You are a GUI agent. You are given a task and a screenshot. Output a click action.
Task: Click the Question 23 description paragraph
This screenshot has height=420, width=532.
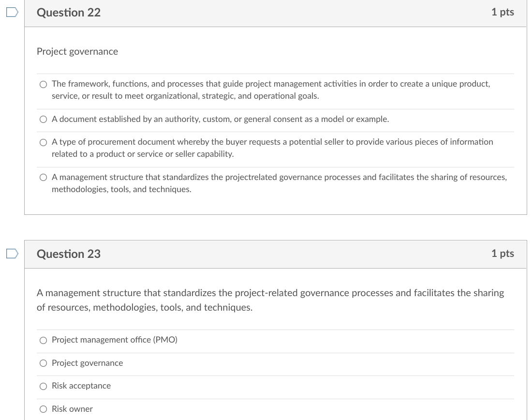click(x=270, y=300)
